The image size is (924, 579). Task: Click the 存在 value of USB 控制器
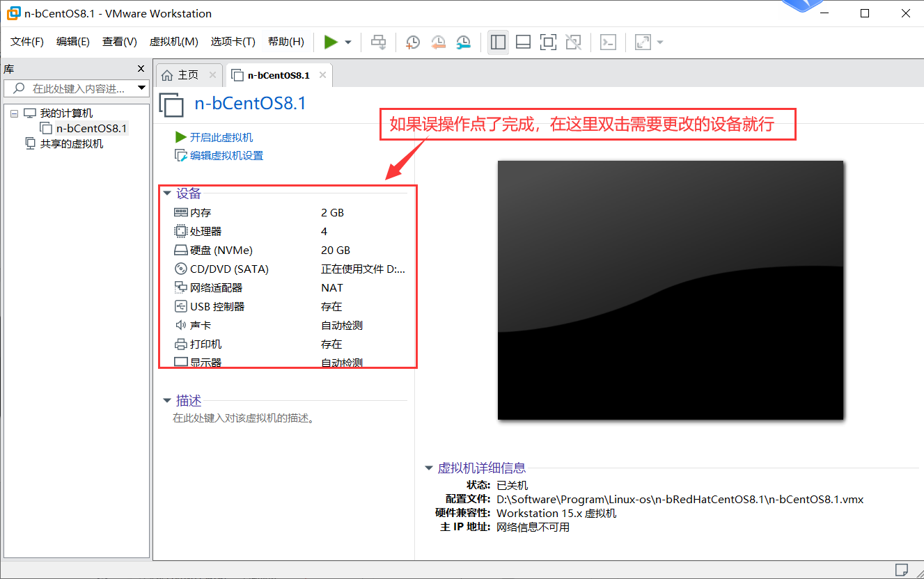pos(331,306)
